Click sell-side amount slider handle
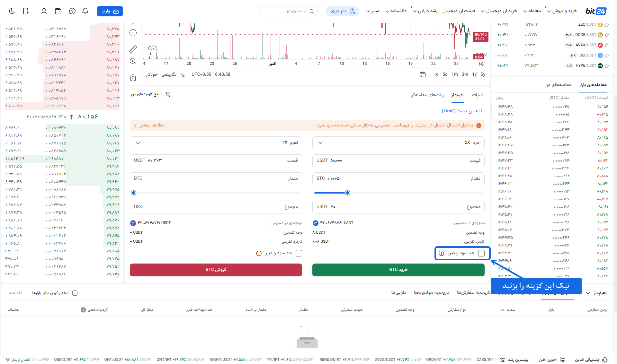The height and width of the screenshot is (364, 617). point(134,193)
